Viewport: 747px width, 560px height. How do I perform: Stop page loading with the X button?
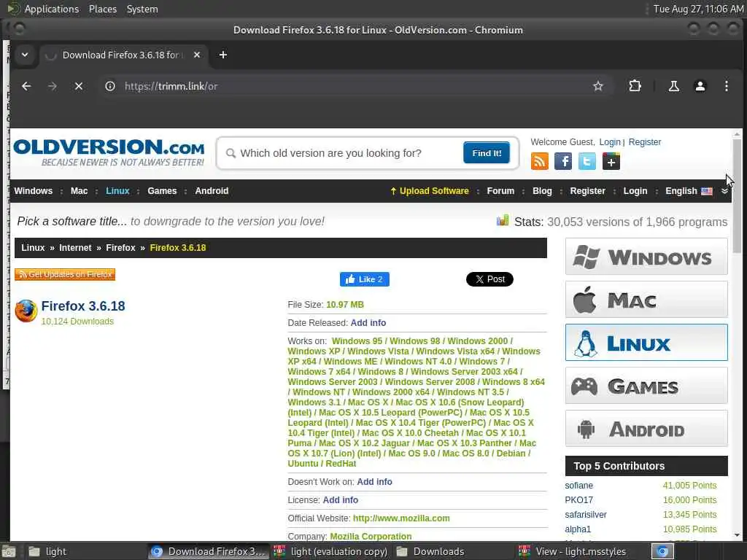[79, 86]
